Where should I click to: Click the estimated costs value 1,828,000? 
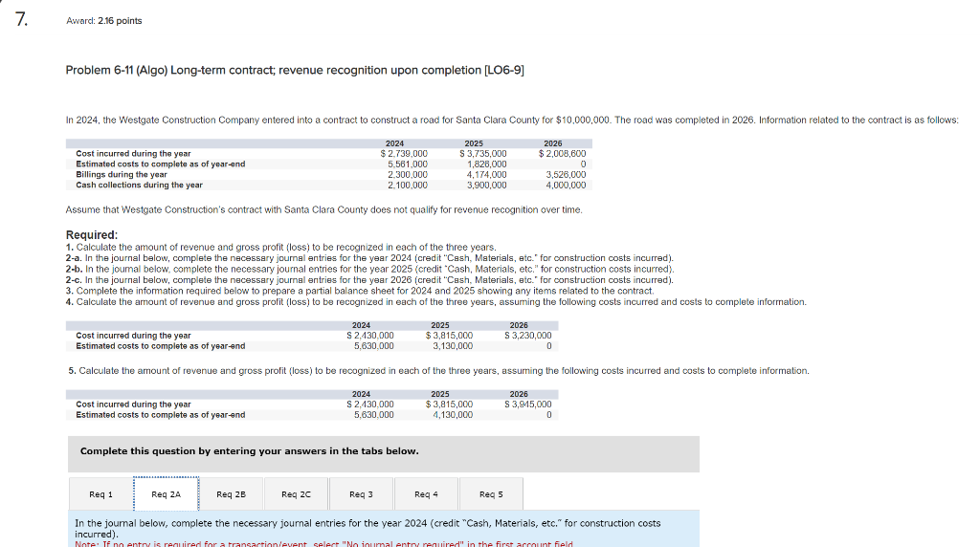point(487,164)
